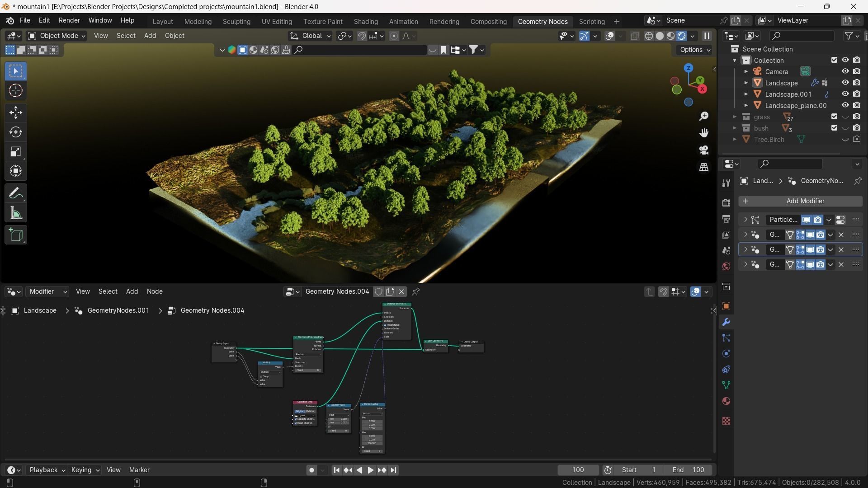Open the World properties tab
Viewport: 868px width, 488px height.
(x=726, y=266)
